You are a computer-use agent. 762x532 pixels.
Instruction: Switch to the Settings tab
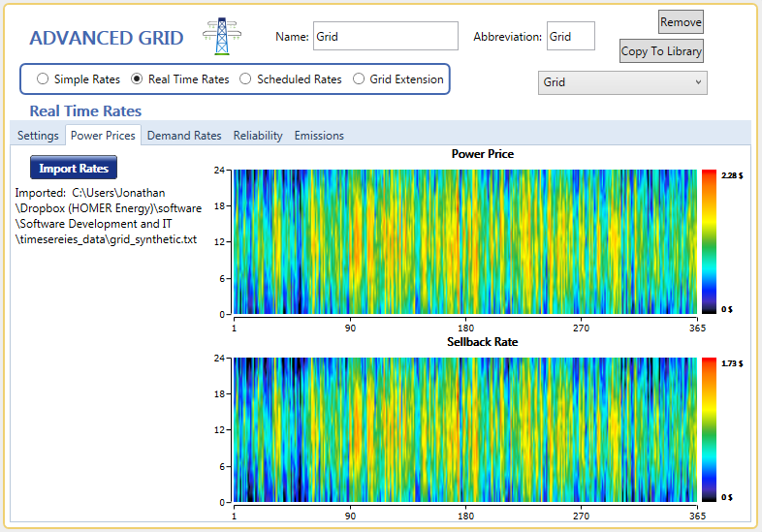[38, 136]
